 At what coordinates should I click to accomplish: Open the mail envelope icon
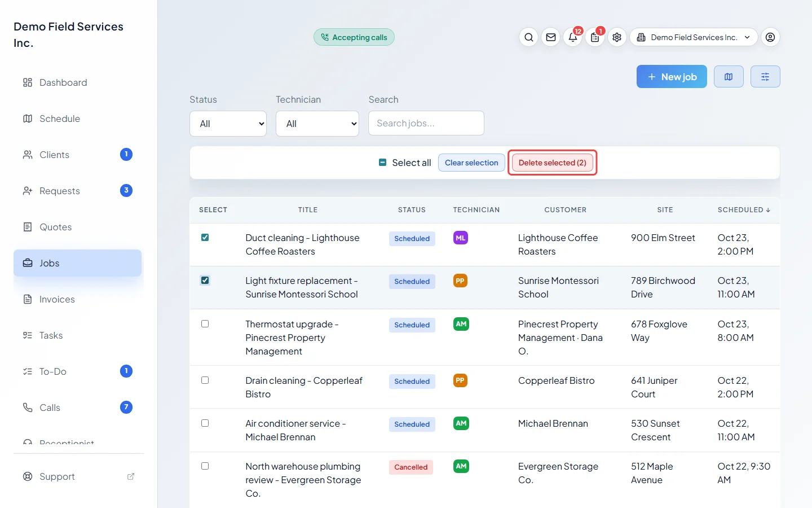(x=551, y=37)
